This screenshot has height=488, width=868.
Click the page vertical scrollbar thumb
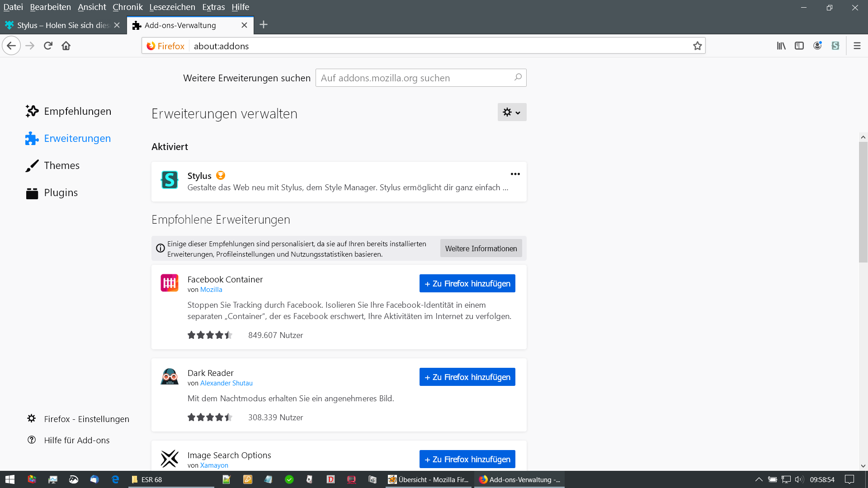(x=863, y=201)
